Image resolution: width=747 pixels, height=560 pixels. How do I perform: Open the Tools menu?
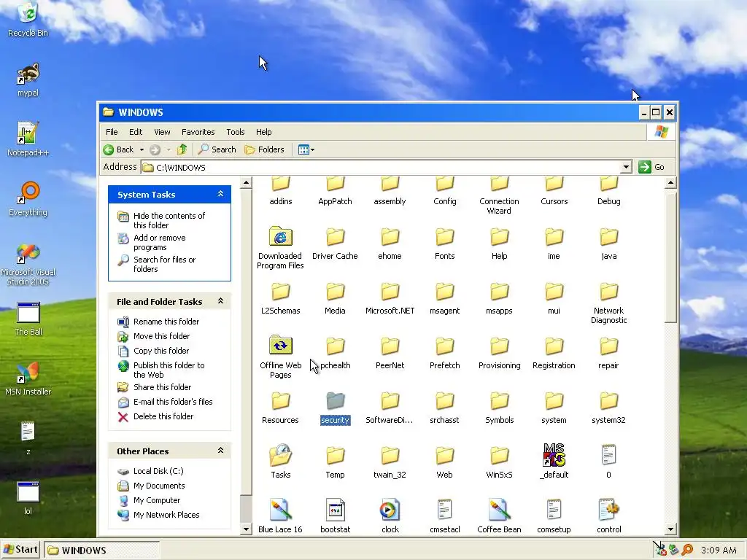click(236, 132)
